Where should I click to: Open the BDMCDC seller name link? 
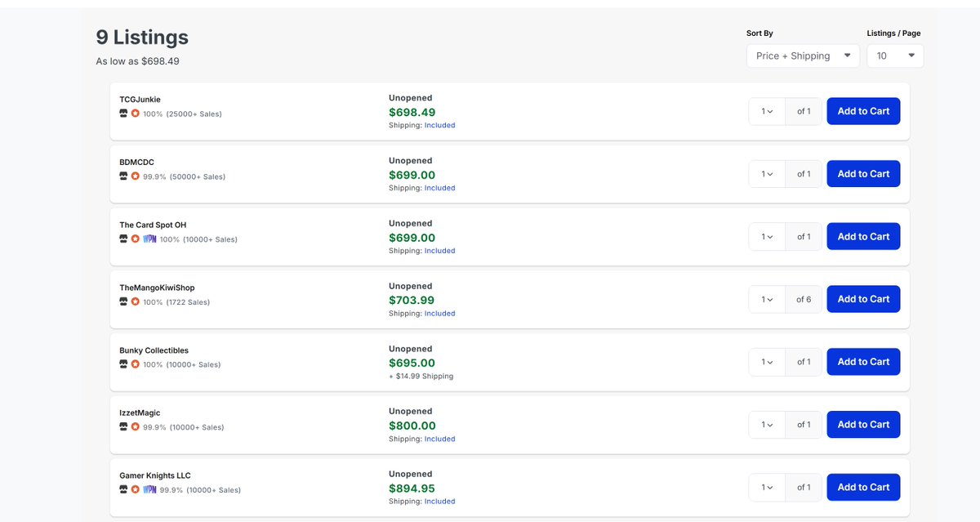click(x=136, y=163)
